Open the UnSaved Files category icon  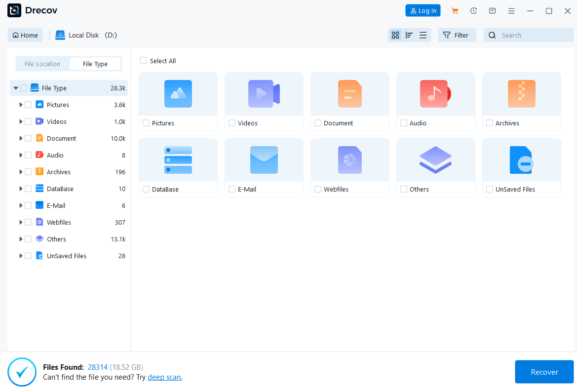(x=521, y=160)
